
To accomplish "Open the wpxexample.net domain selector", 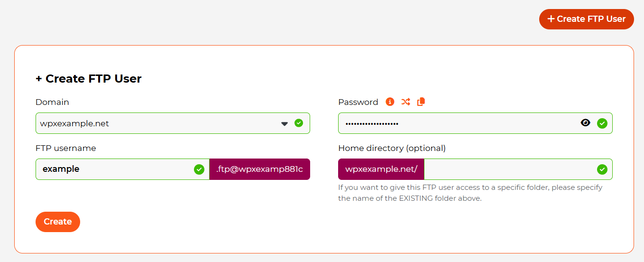I will [x=173, y=123].
